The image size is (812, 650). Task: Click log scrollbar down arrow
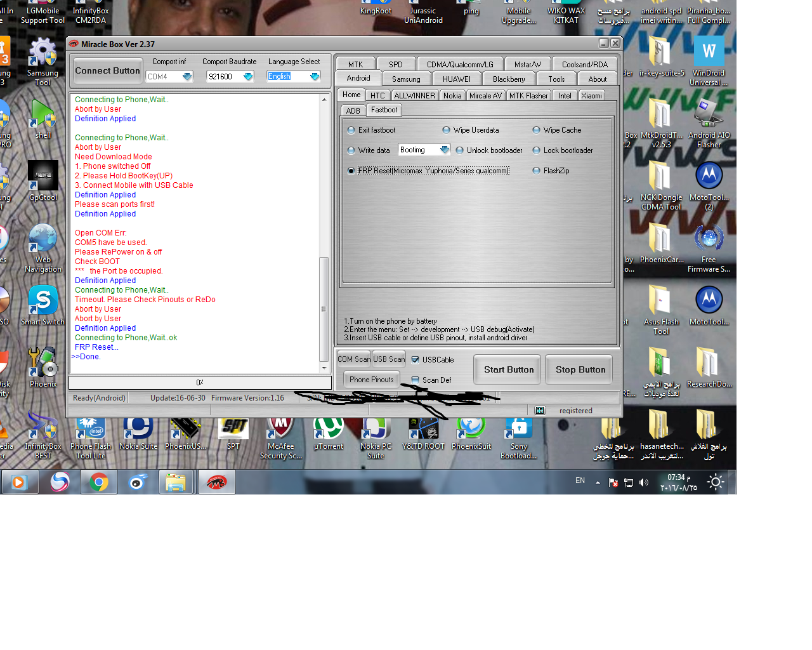click(324, 368)
